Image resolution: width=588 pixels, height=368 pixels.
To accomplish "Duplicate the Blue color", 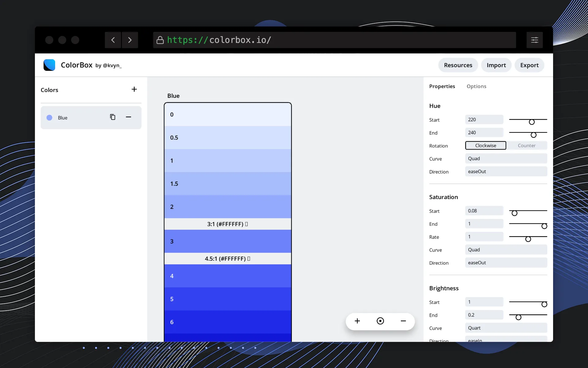I will 113,117.
